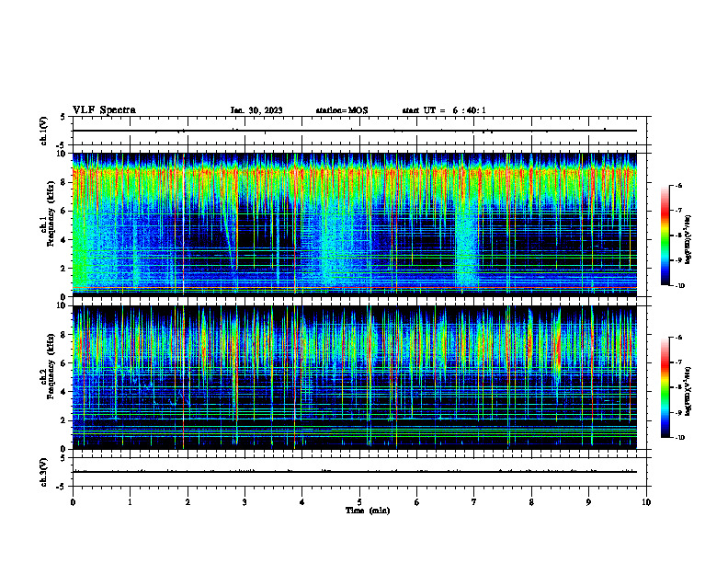Click the "-10" label on ch.2 color scale

[x=680, y=438]
